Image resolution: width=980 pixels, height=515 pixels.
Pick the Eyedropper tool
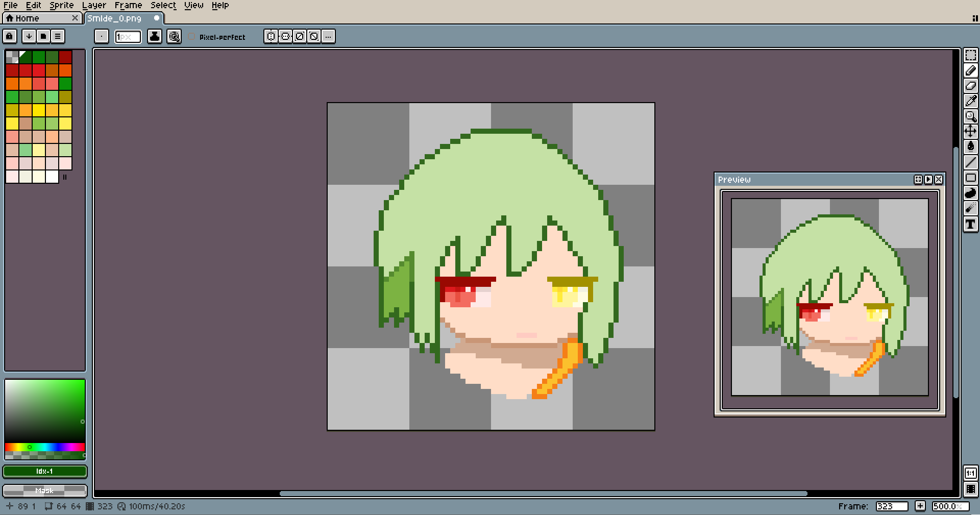970,101
